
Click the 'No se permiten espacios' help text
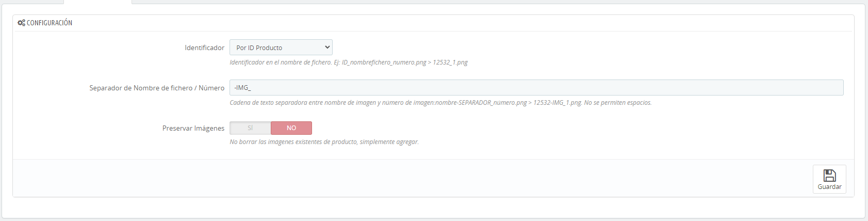tap(617, 103)
